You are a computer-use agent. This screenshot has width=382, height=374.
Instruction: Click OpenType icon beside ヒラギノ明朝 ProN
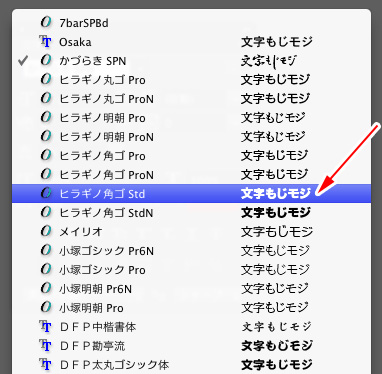46,136
